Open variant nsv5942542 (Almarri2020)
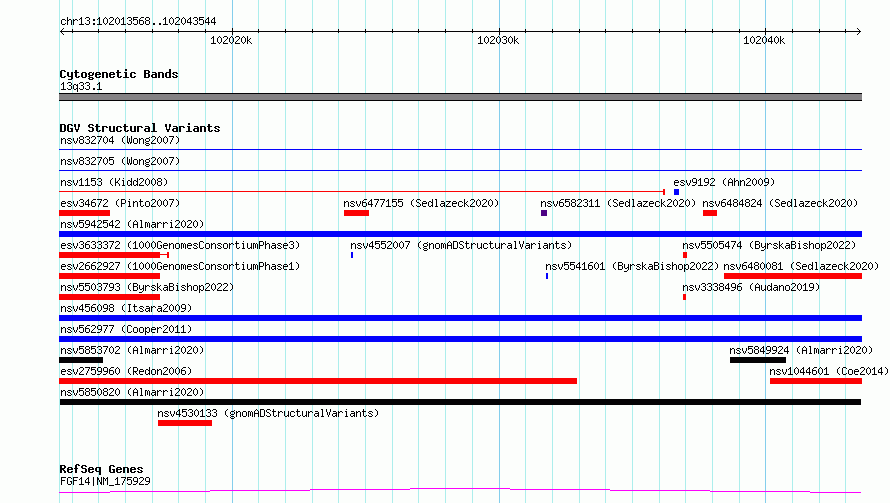 pos(132,224)
